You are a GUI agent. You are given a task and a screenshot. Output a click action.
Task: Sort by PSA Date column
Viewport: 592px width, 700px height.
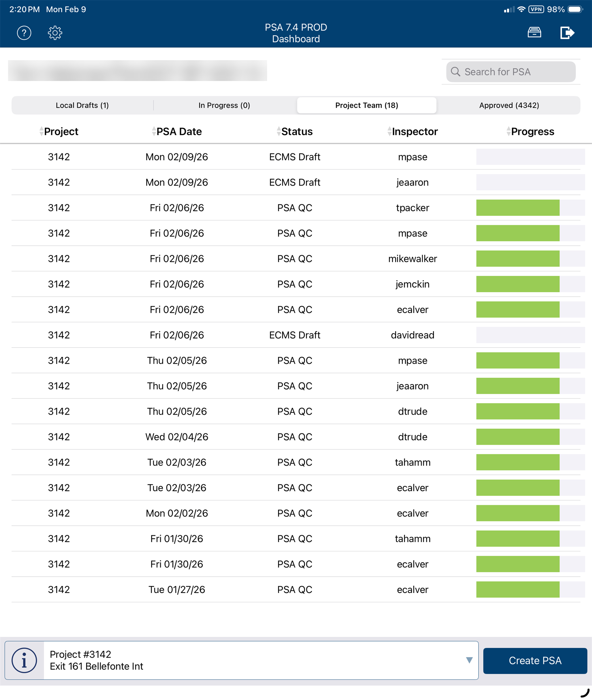click(x=177, y=131)
